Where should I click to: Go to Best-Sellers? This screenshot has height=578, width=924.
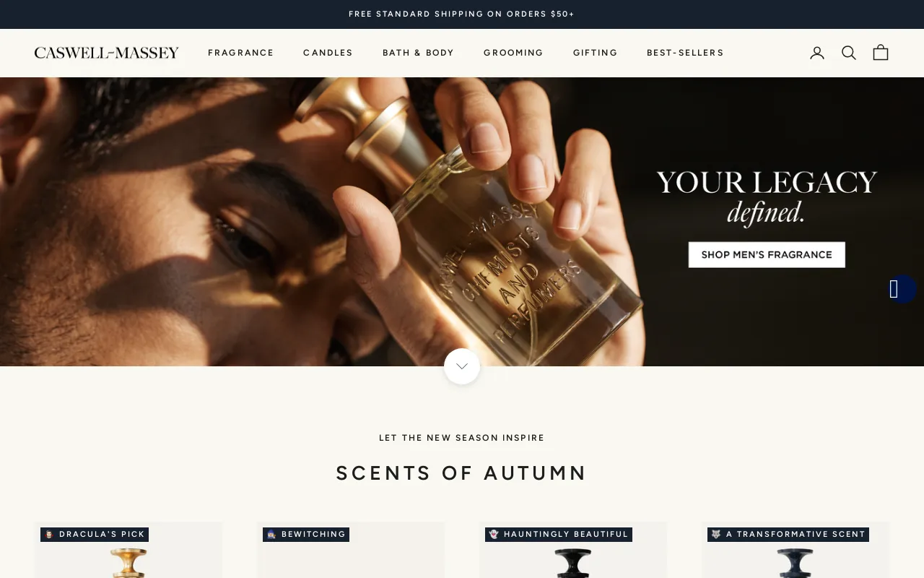click(x=685, y=53)
